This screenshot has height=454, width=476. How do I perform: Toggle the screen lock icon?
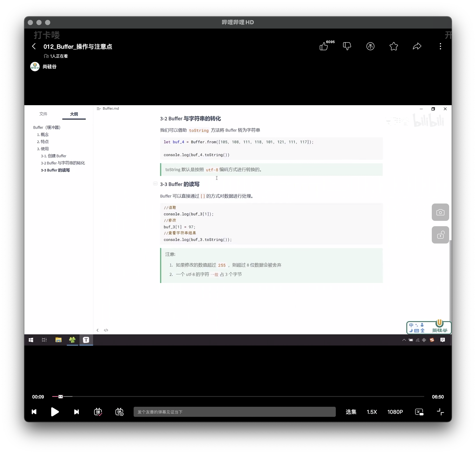[440, 235]
